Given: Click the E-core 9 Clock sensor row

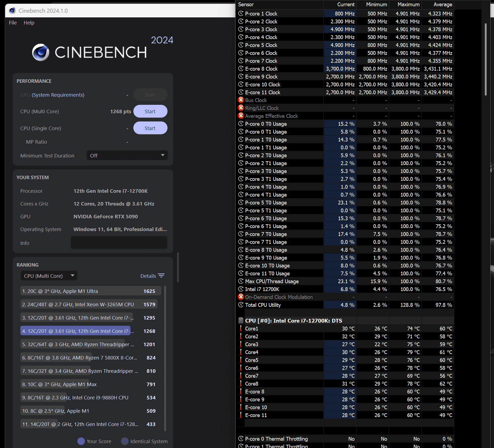Looking at the screenshot, I should [x=345, y=76].
